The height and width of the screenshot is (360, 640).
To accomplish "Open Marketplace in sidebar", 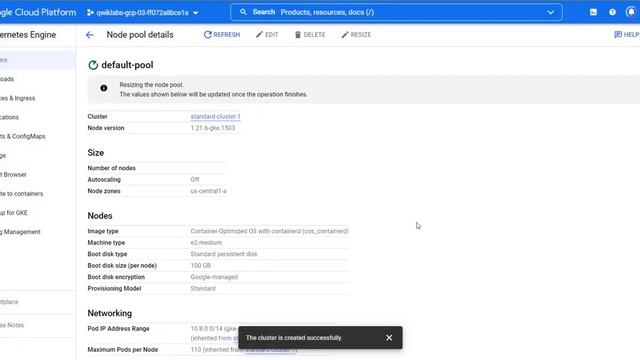I will 9,302.
